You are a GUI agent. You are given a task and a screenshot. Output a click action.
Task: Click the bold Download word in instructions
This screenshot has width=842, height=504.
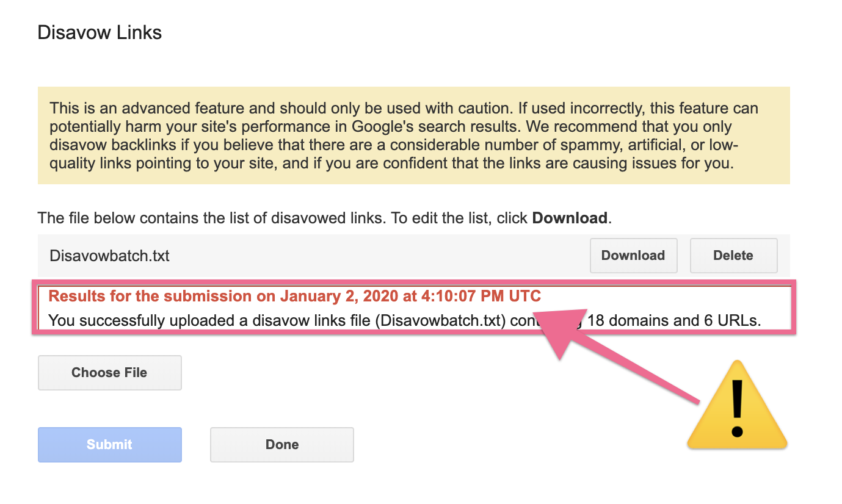pos(570,218)
